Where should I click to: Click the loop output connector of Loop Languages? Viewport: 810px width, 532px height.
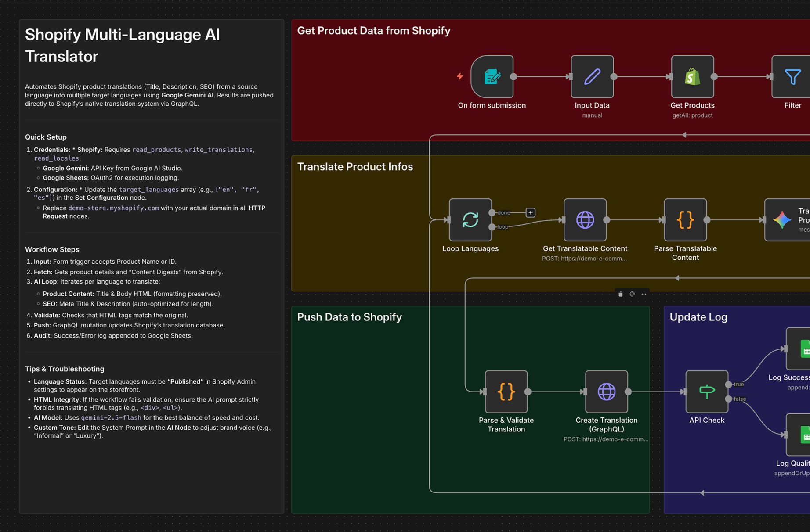tap(492, 227)
